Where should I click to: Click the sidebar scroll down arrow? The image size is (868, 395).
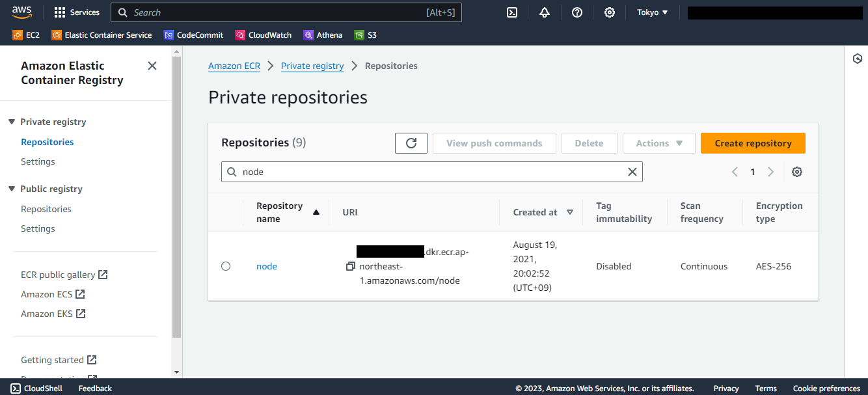tap(176, 372)
